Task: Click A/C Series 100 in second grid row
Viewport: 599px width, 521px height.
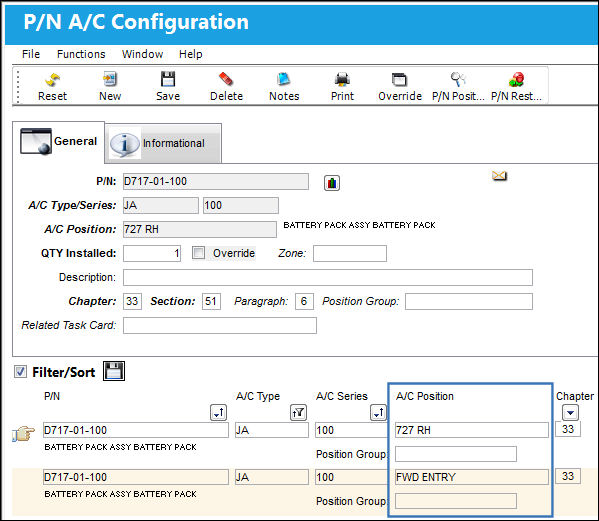Action: pos(352,477)
